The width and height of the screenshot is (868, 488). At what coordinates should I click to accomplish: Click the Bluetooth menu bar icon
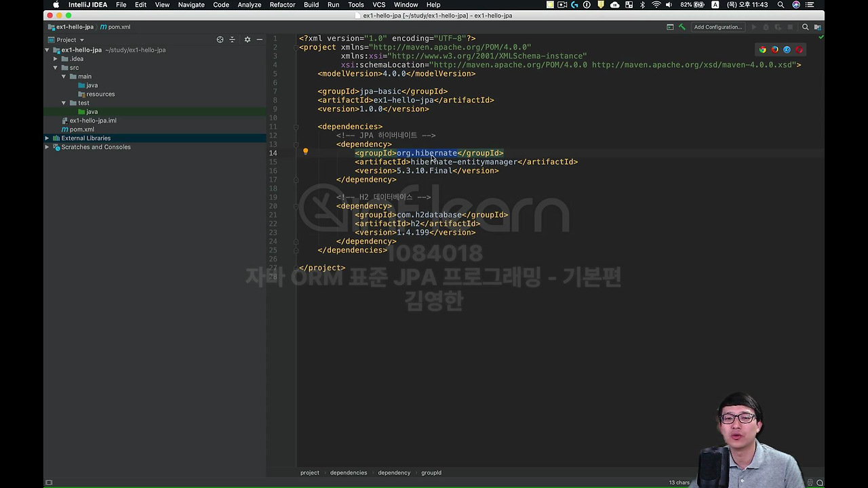[x=642, y=5]
